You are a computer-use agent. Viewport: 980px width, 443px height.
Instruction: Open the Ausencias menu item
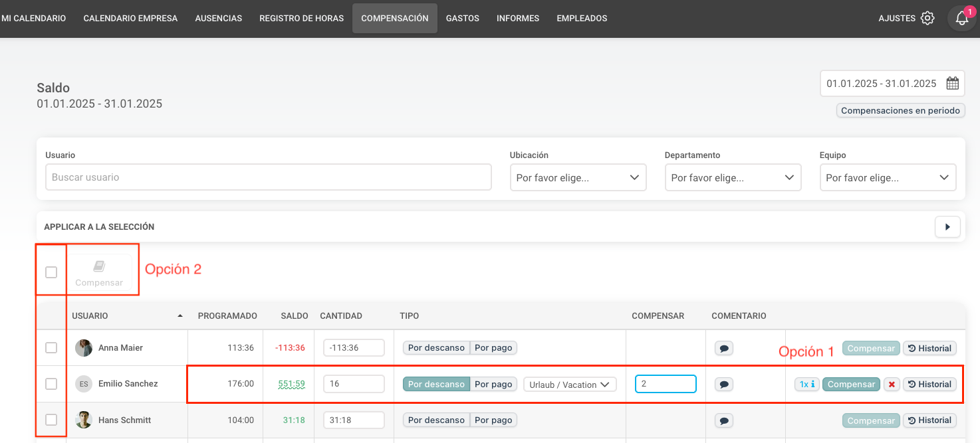tap(218, 19)
